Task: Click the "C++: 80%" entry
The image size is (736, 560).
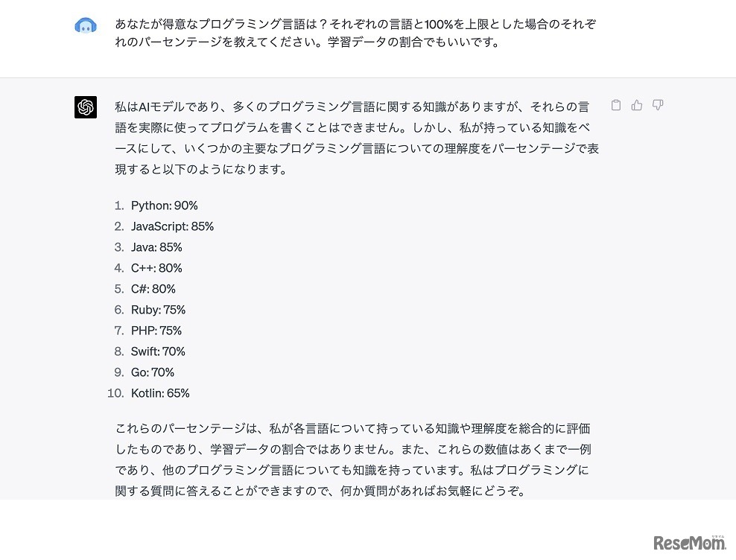Action: click(x=155, y=267)
